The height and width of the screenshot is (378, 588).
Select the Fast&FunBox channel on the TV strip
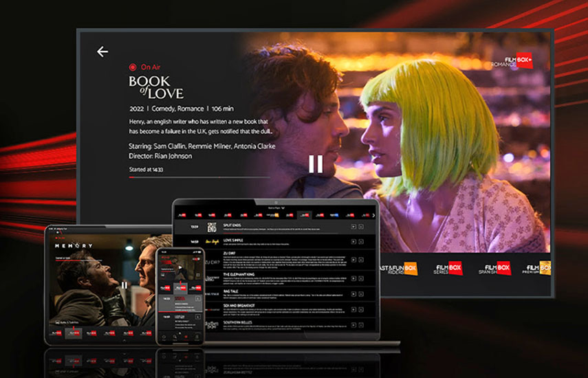398,268
